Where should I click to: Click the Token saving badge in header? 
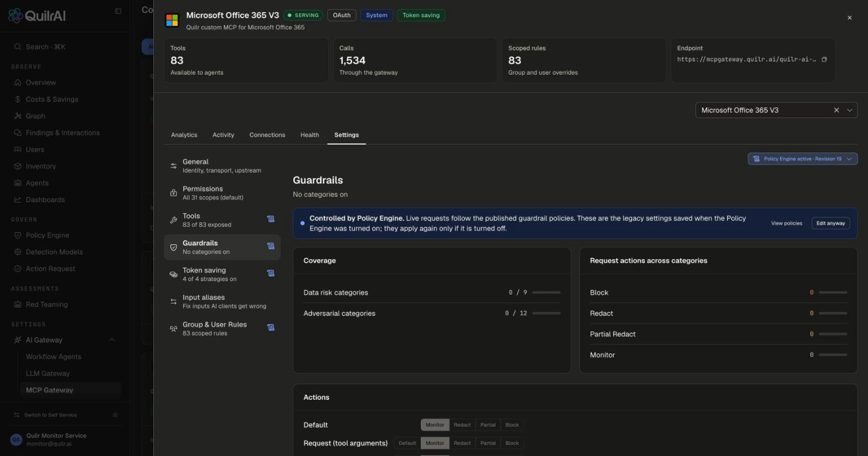coord(421,15)
